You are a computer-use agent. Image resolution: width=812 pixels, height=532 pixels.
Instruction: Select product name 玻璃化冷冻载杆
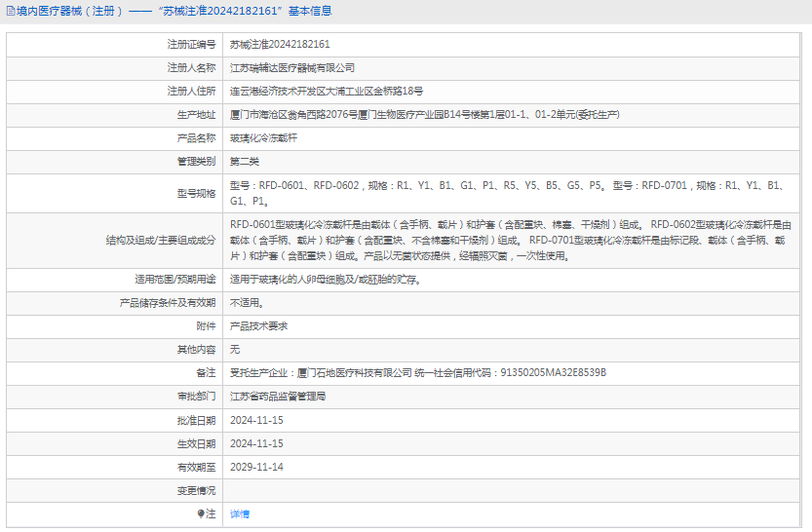click(263, 138)
